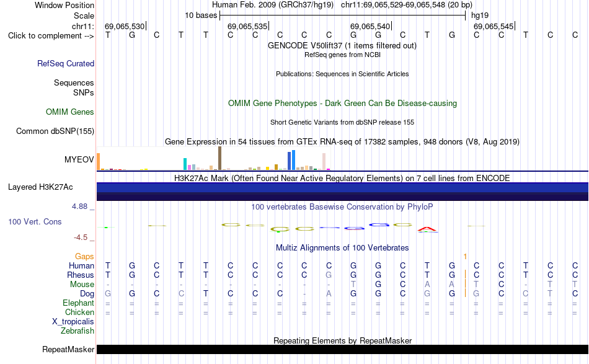
Task: Click the orange '1' in the Gaps row
Action: pos(465,257)
